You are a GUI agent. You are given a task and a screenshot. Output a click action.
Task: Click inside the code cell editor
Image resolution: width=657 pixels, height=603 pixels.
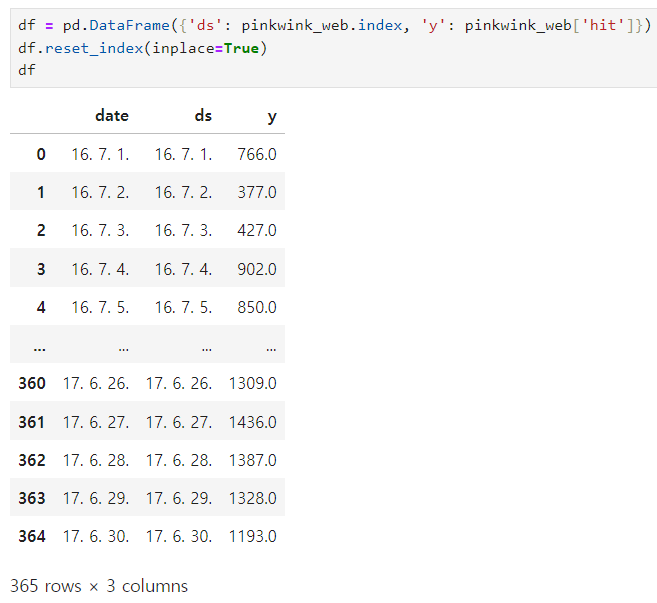[x=334, y=48]
